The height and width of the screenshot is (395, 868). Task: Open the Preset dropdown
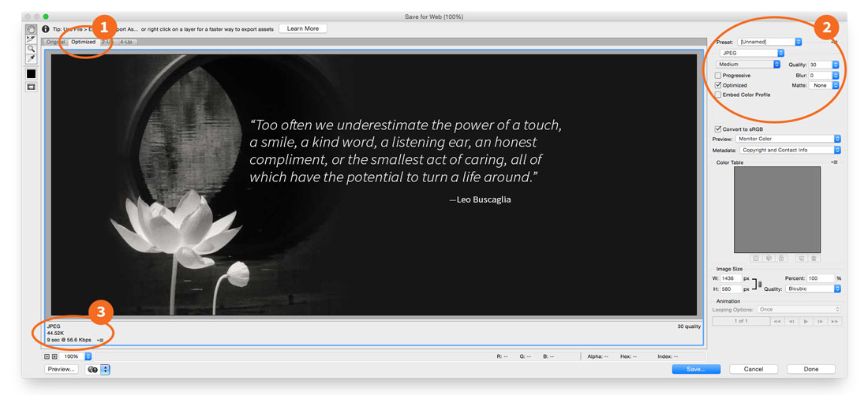[769, 42]
